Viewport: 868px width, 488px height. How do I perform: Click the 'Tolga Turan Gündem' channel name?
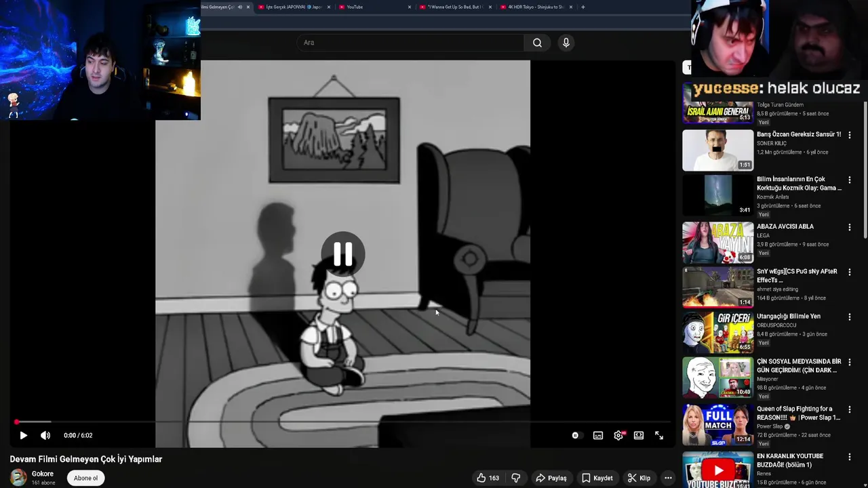pyautogui.click(x=780, y=105)
